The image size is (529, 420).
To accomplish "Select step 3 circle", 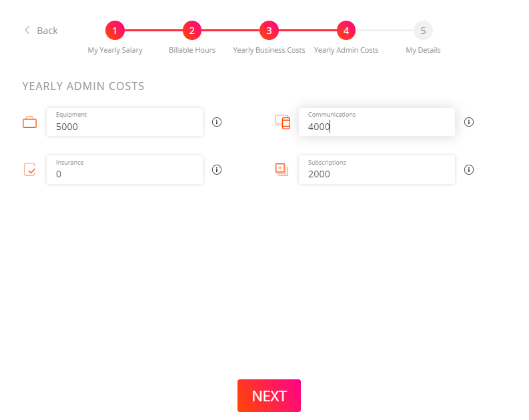I will pos(269,30).
